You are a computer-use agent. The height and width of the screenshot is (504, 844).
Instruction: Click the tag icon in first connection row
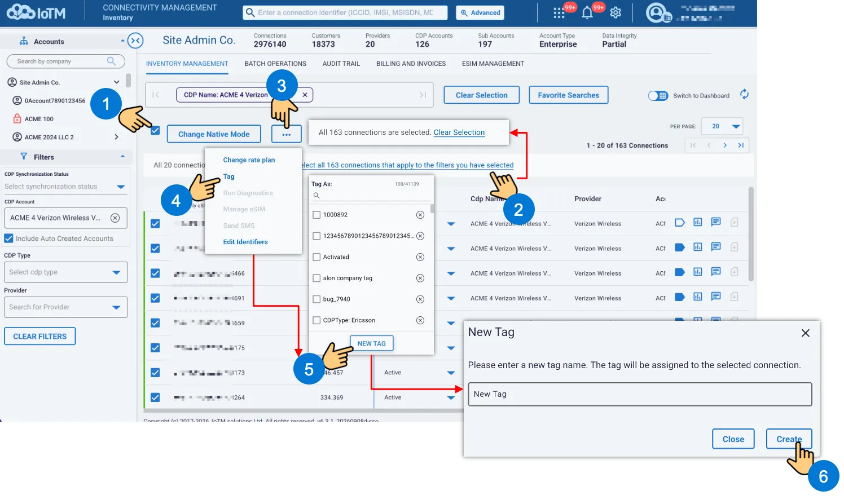[680, 223]
